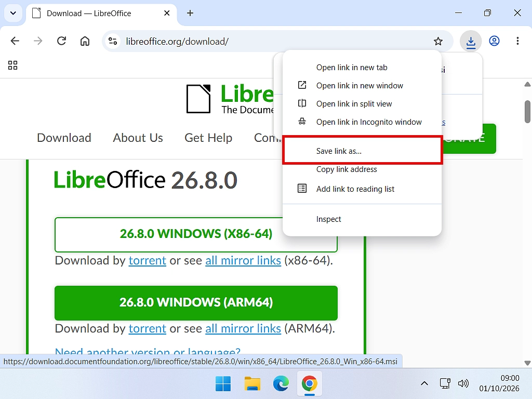
Task: Click the scrollbar up arrow
Action: [x=527, y=84]
